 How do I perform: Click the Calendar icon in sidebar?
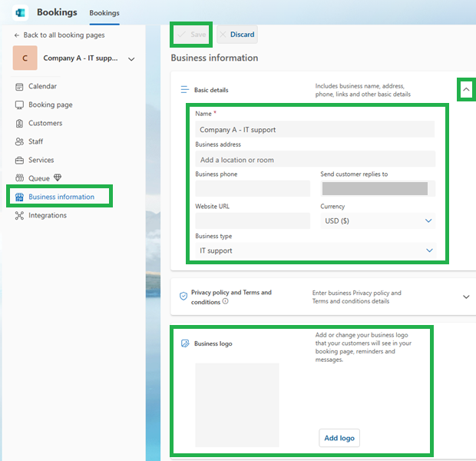tap(19, 87)
